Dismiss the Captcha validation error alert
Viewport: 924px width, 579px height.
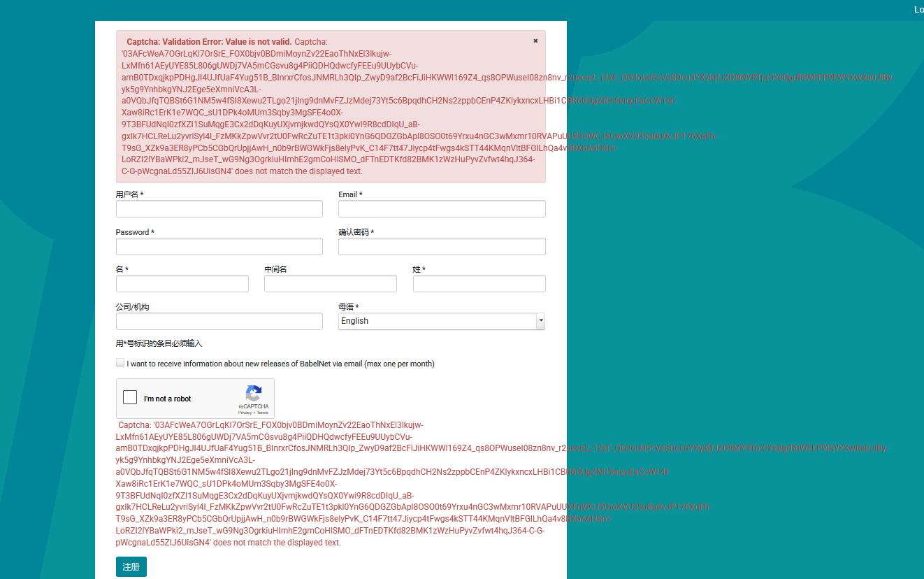click(535, 41)
